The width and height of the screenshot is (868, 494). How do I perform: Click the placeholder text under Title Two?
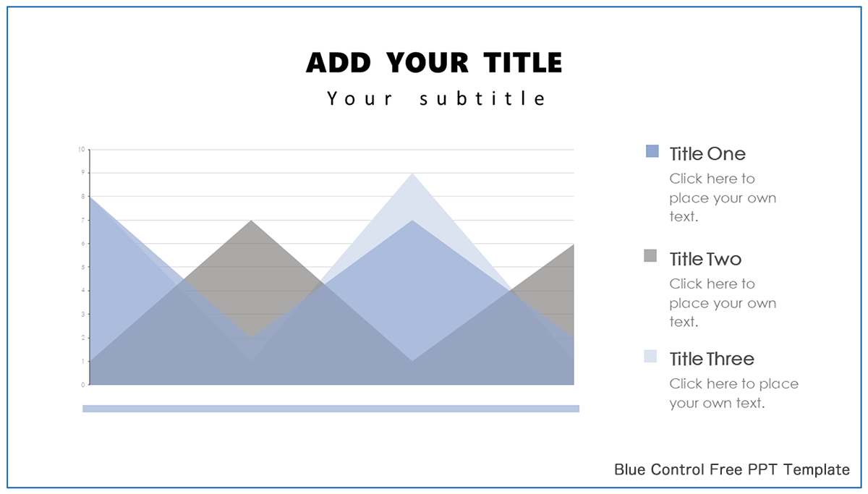tap(722, 303)
